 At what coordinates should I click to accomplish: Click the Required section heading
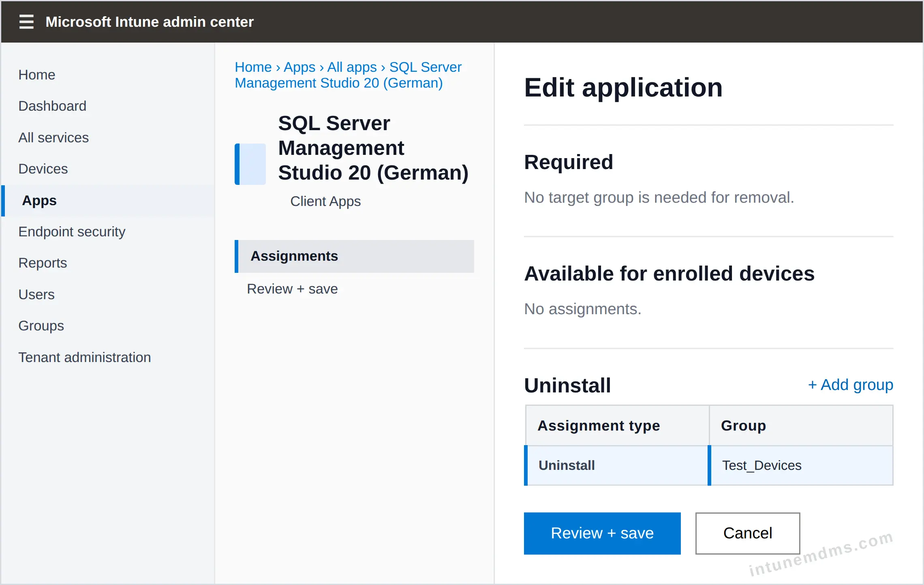(569, 162)
